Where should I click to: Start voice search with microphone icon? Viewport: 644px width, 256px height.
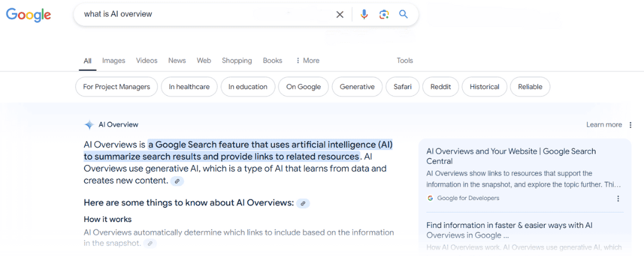coord(364,15)
